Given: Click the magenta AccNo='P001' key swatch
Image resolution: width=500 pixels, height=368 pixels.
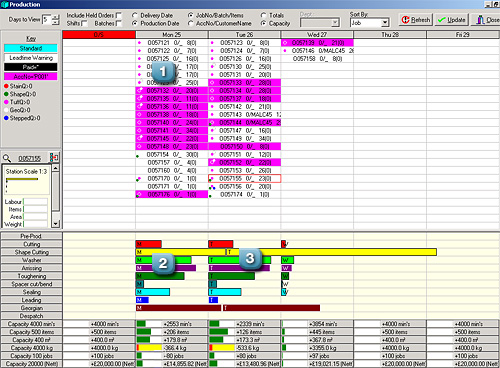Looking at the screenshot, I should [x=31, y=76].
